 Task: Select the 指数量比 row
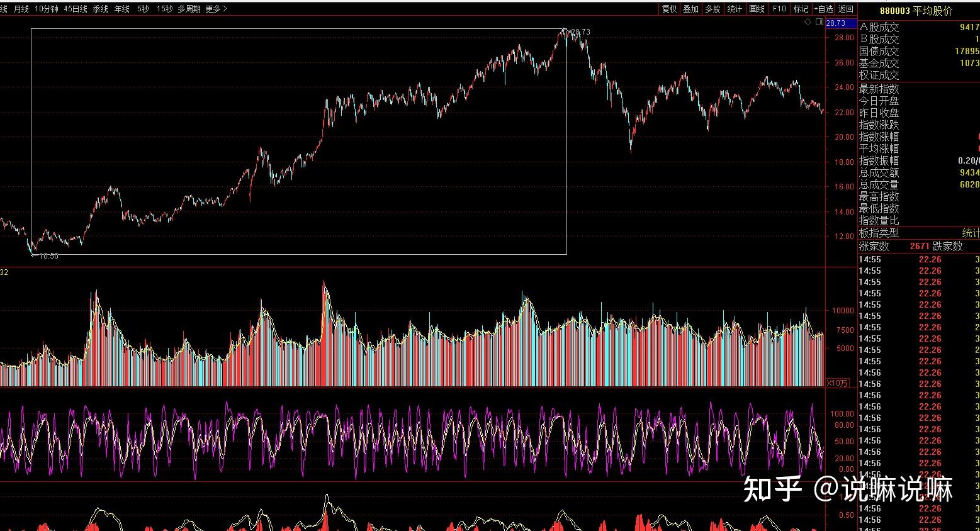click(x=919, y=220)
